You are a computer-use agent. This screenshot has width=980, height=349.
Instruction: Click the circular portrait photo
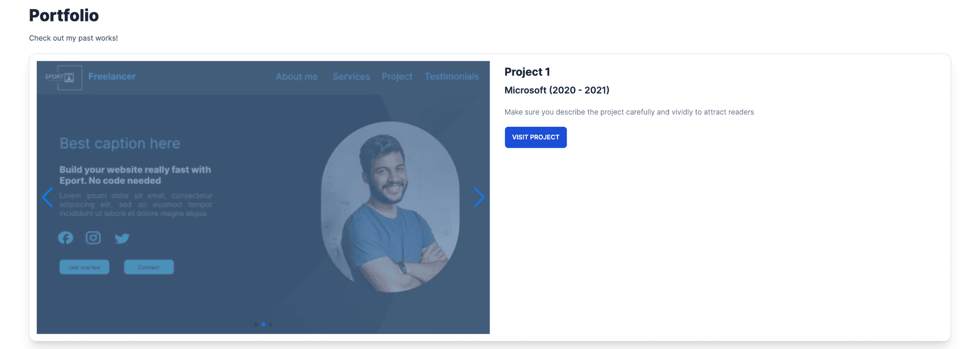point(390,207)
